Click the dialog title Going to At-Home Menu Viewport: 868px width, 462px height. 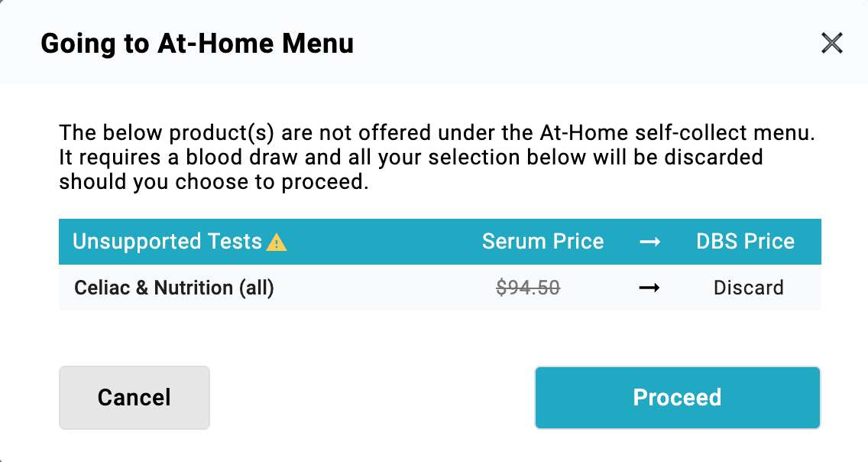pos(197,44)
